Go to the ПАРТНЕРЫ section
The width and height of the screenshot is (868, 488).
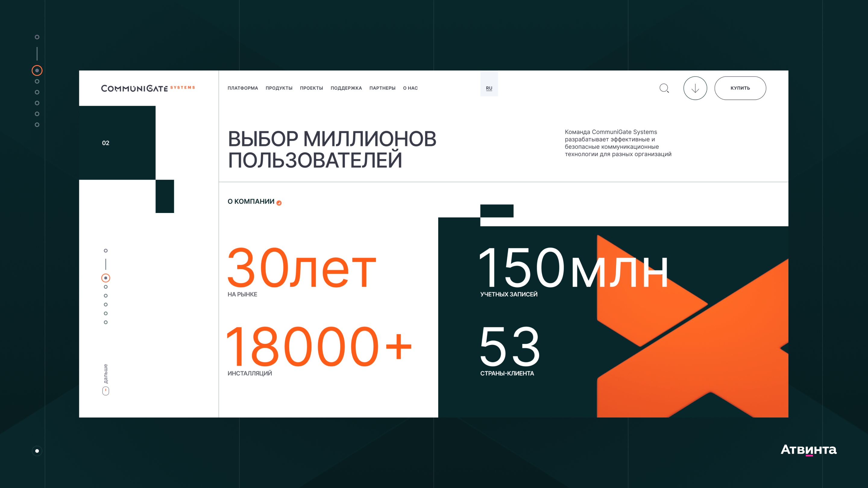tap(382, 88)
